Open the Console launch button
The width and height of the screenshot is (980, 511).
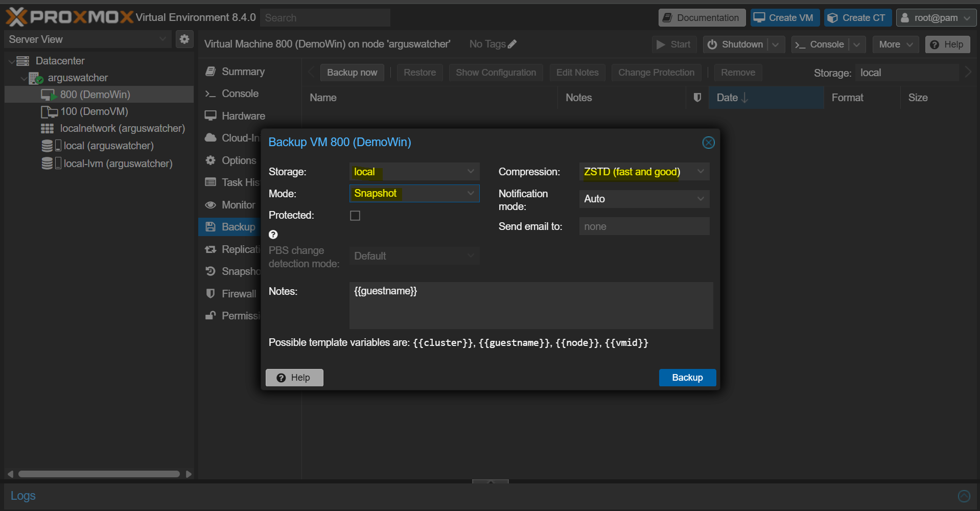[820, 44]
